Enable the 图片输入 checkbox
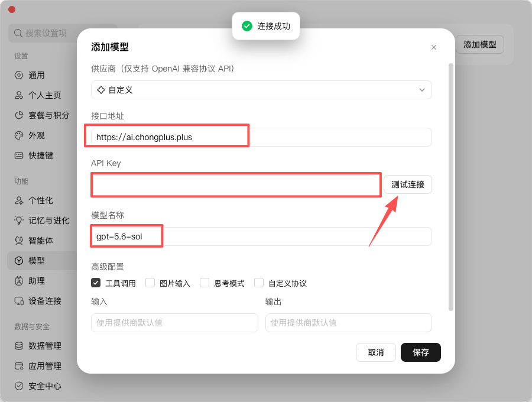This screenshot has width=532, height=402. point(150,283)
